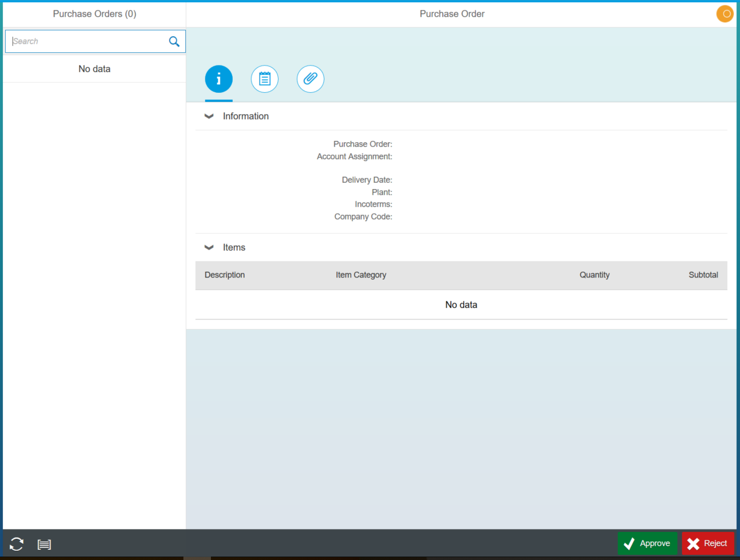740x560 pixels.
Task: Click the green checkmark on Approve
Action: [630, 543]
